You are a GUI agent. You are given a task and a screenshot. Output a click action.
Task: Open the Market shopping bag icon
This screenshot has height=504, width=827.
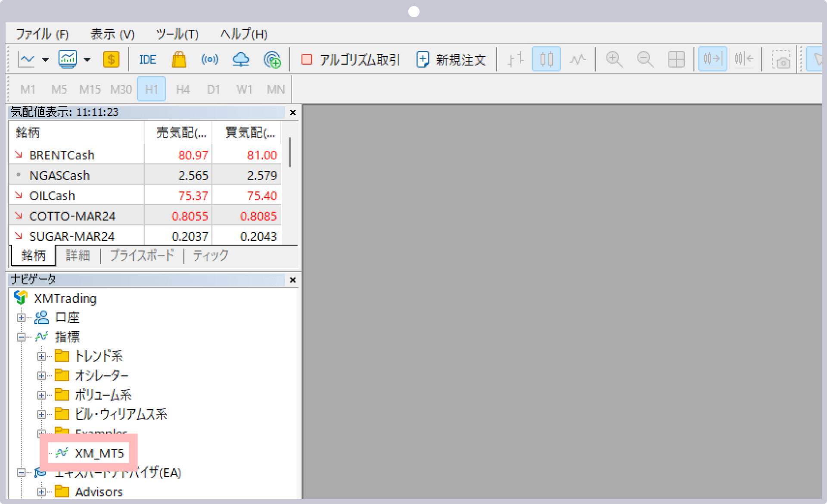179,59
